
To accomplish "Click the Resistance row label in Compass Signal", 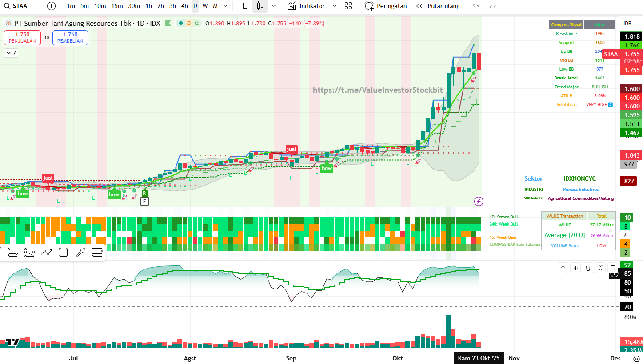I will (566, 34).
